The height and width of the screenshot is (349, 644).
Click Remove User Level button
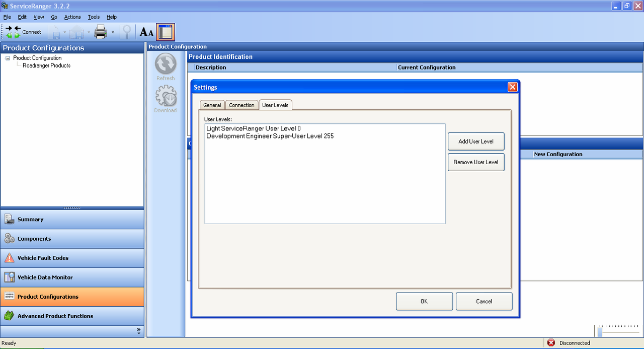pyautogui.click(x=476, y=162)
